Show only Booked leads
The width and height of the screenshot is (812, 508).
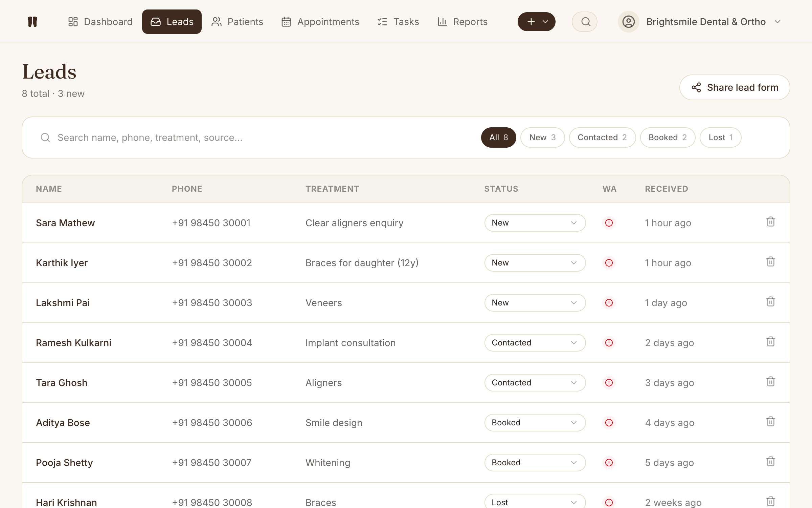668,137
